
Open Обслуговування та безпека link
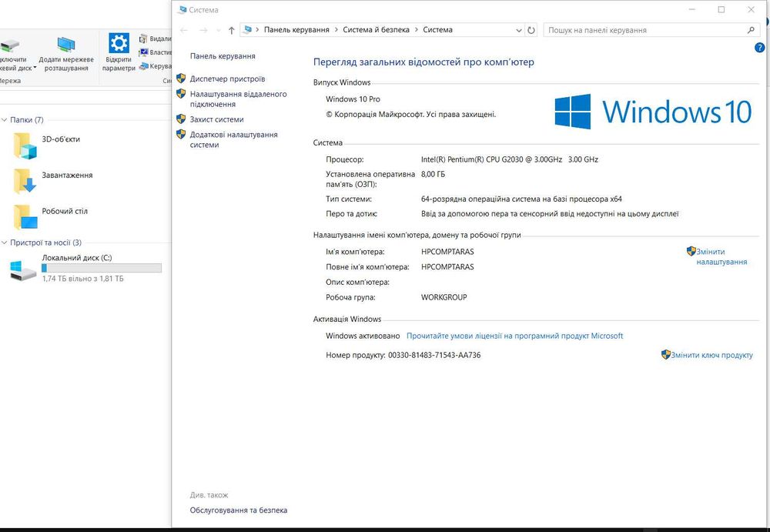239,510
